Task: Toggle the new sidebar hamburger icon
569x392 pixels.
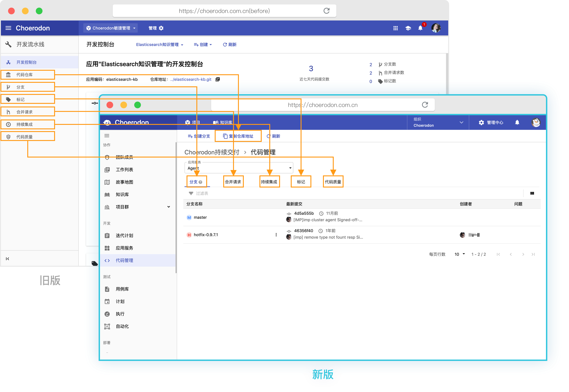Action: click(107, 136)
